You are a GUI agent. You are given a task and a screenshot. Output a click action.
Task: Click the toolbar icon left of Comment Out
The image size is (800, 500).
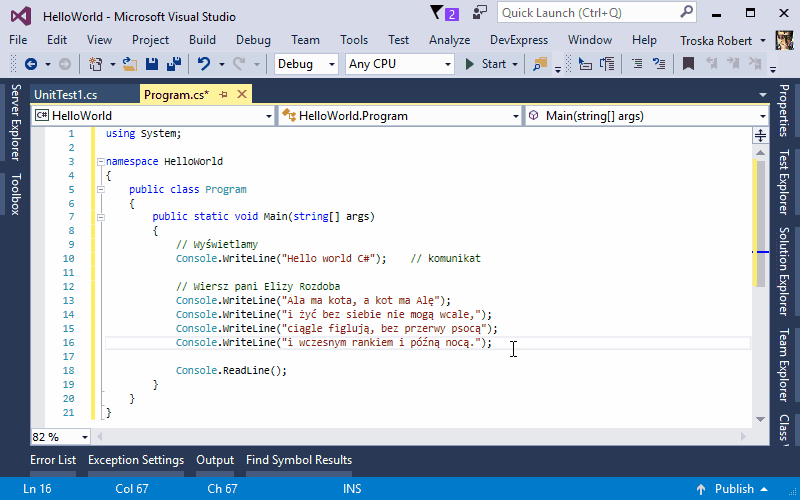607,64
